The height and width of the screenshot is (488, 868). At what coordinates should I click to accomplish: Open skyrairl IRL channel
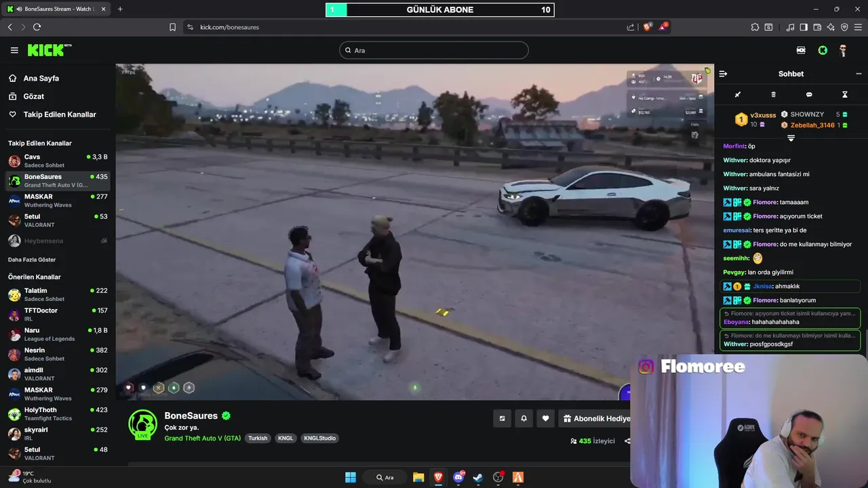coord(58,434)
